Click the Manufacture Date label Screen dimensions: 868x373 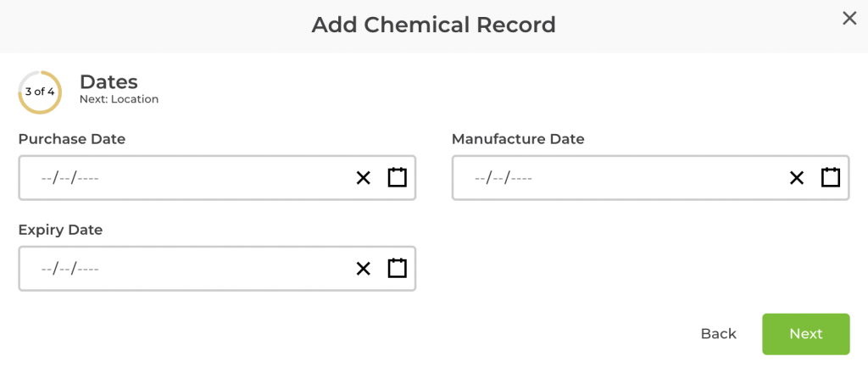tap(518, 139)
